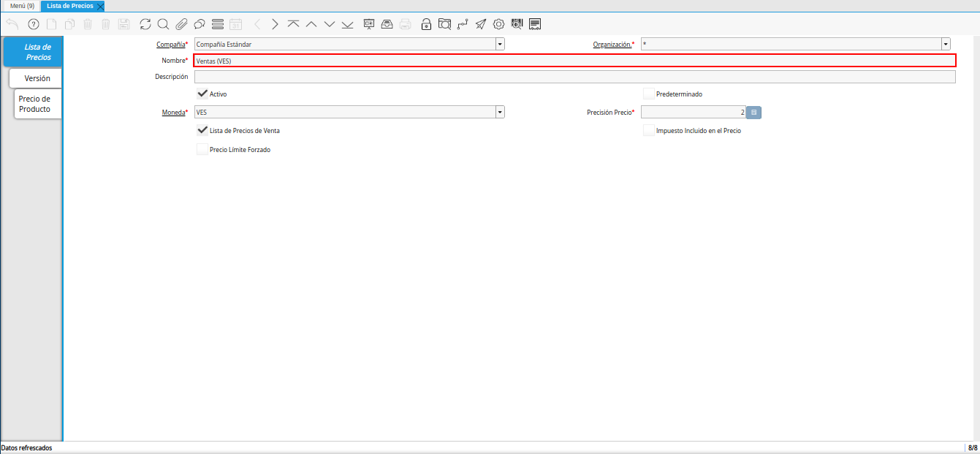Open the Precio de Producto tab

35,104
